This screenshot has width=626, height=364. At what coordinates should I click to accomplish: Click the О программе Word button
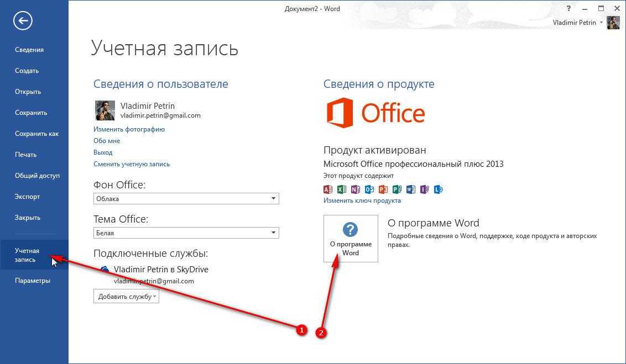pyautogui.click(x=351, y=239)
